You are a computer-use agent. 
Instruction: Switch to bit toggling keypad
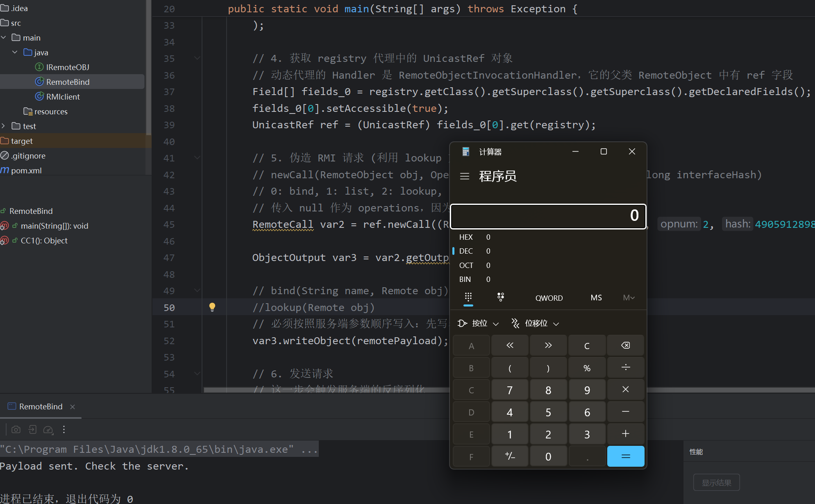click(x=500, y=297)
